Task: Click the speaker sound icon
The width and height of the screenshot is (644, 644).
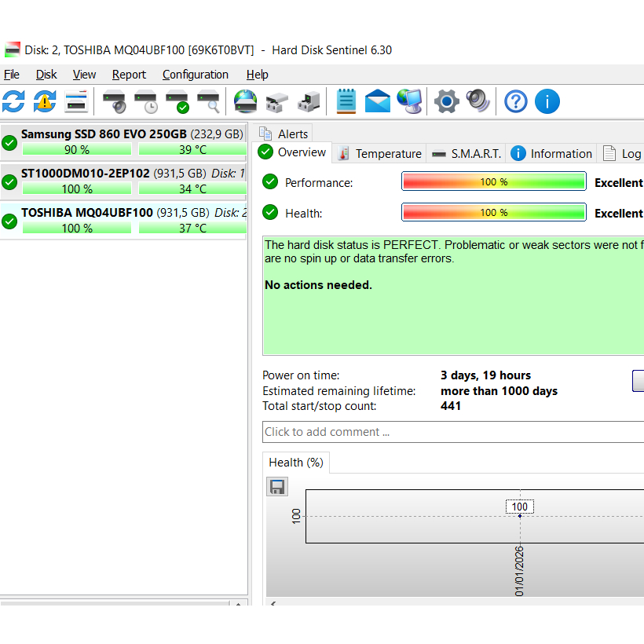Action: (x=478, y=101)
